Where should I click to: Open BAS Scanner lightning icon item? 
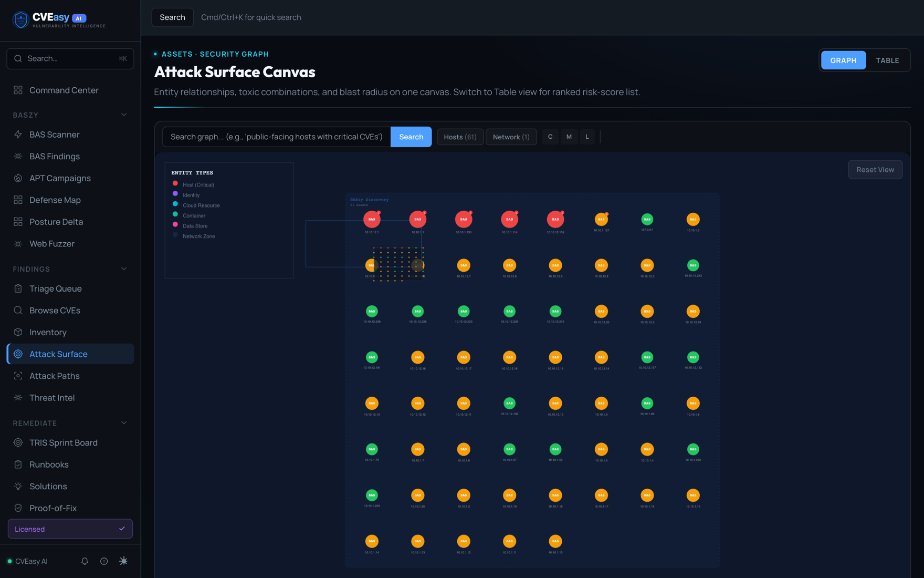[70, 135]
